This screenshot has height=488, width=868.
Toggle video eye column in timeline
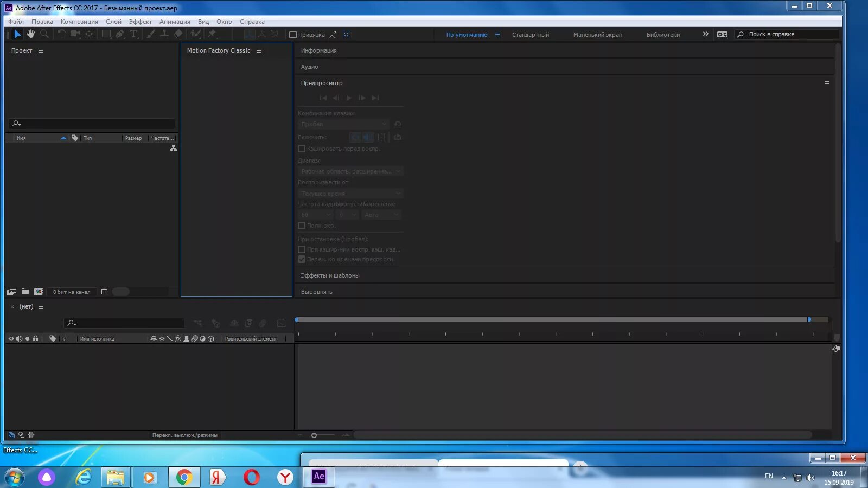[11, 338]
